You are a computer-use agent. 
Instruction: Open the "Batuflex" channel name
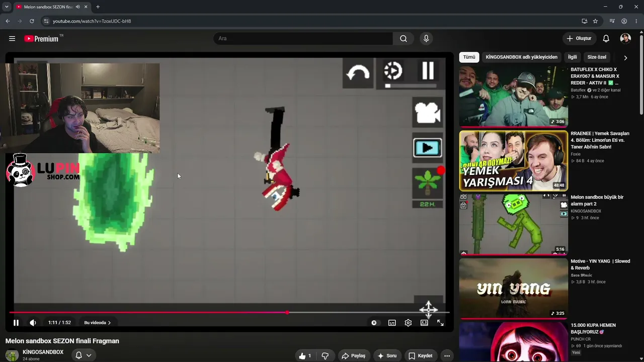pos(578,90)
